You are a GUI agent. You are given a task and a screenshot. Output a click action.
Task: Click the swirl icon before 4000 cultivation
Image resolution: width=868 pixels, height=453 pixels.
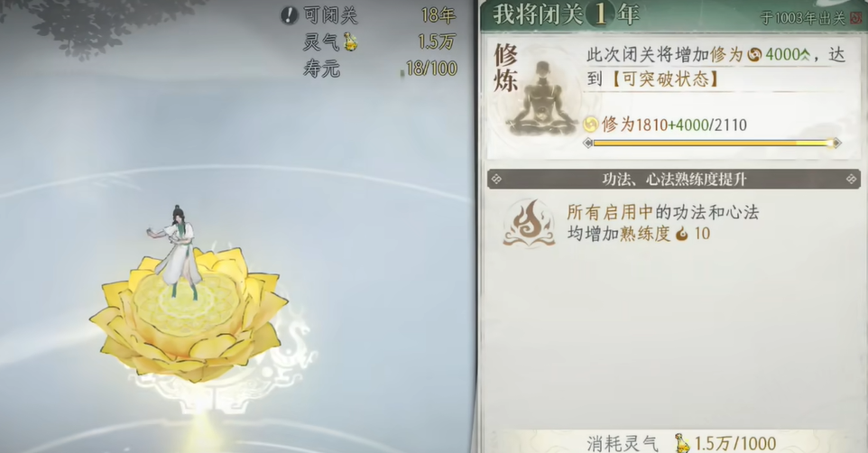coord(754,54)
